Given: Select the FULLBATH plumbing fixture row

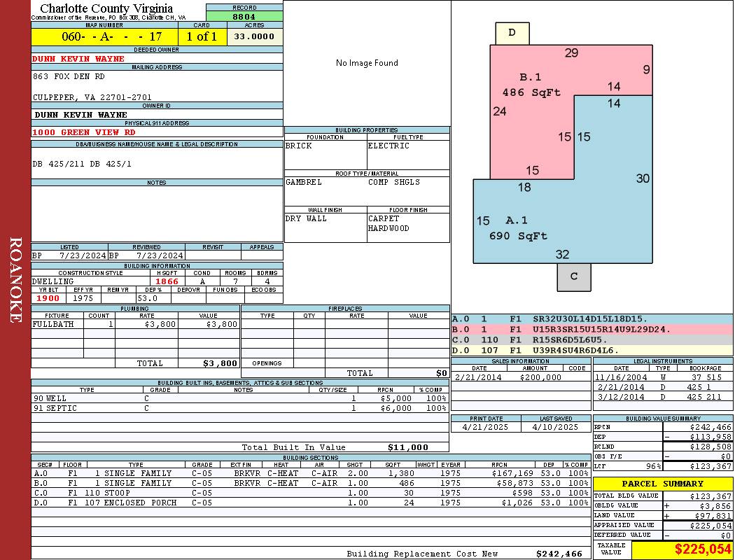Looking at the screenshot, I should point(136,324).
